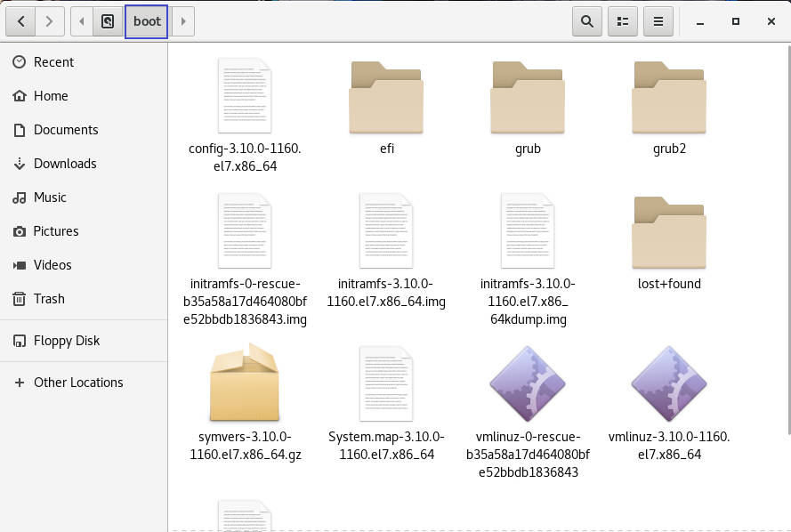The image size is (791, 532).
Task: Select the efi folder icon
Action: click(x=386, y=97)
